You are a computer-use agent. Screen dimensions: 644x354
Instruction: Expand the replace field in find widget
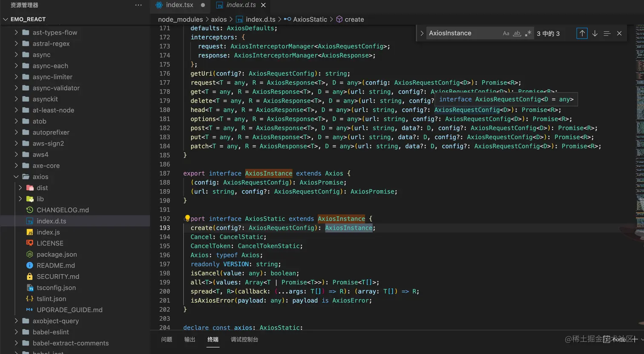point(422,33)
